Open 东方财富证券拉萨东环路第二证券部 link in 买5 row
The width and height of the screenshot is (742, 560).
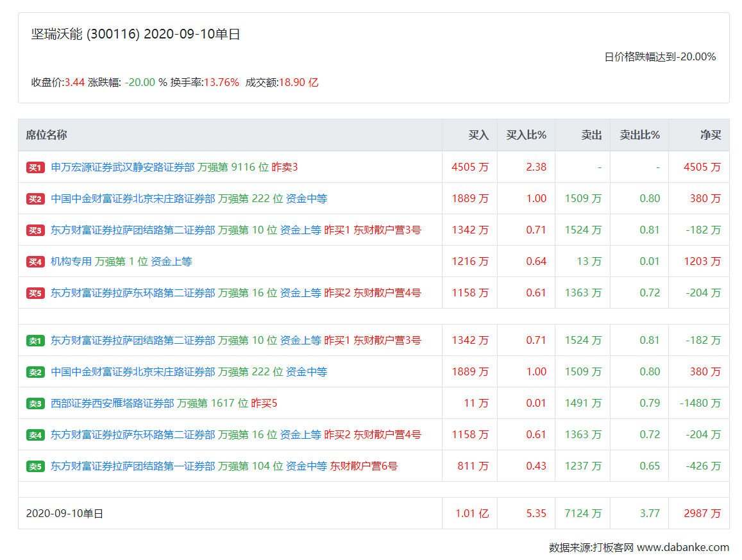(x=133, y=293)
